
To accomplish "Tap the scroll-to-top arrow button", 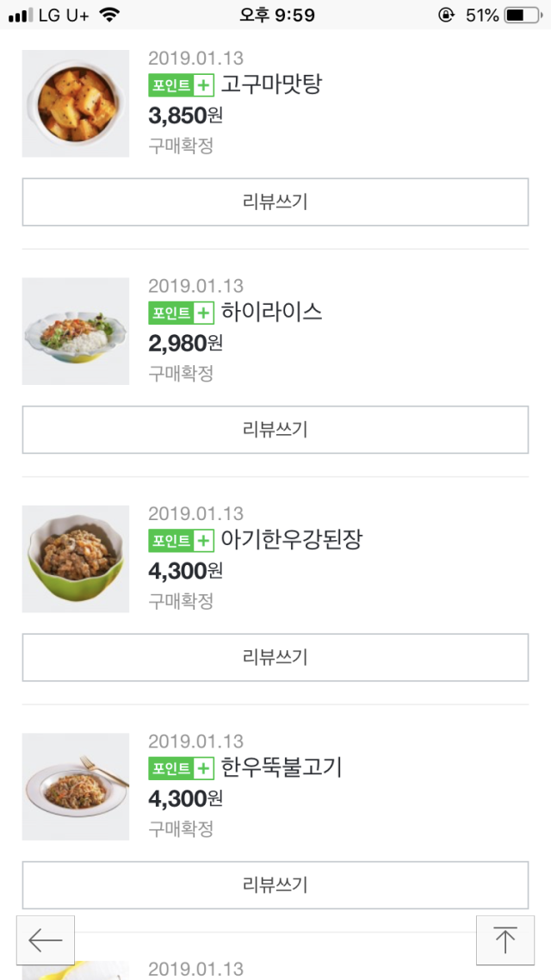I will pyautogui.click(x=505, y=940).
